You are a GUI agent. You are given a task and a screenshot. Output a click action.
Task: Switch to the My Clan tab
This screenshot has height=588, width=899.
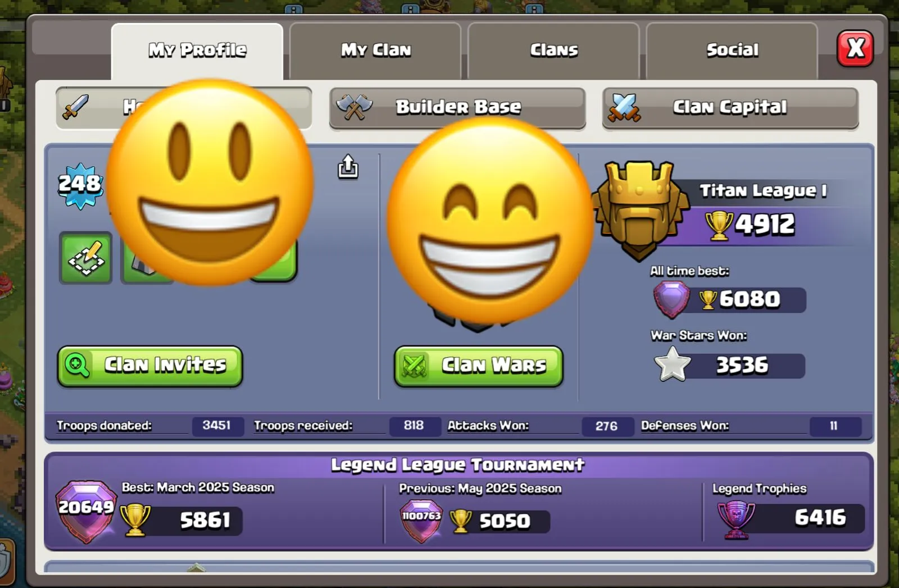click(x=375, y=51)
